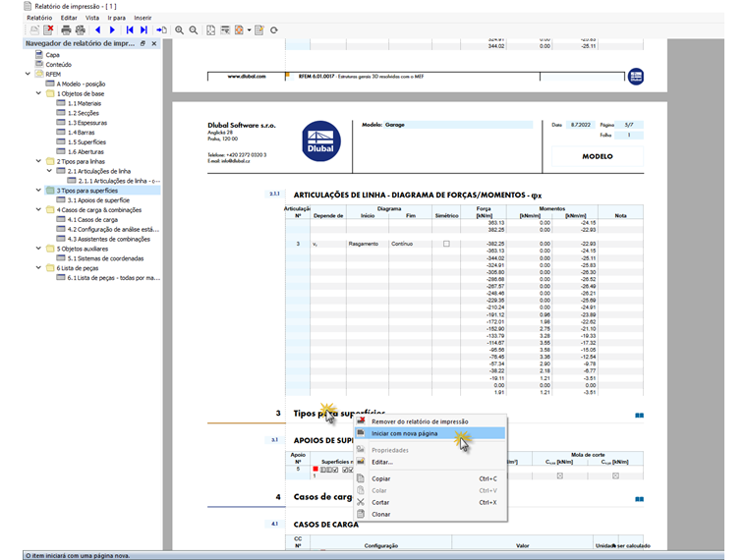747x560 pixels.
Task: Open the Relatório menu
Action: click(39, 18)
